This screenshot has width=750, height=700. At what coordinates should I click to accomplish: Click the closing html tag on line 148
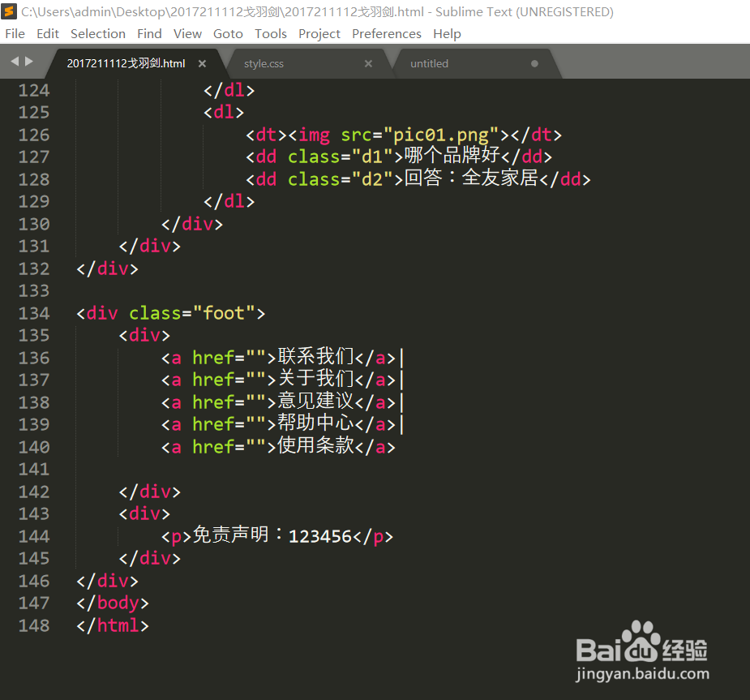tap(113, 625)
